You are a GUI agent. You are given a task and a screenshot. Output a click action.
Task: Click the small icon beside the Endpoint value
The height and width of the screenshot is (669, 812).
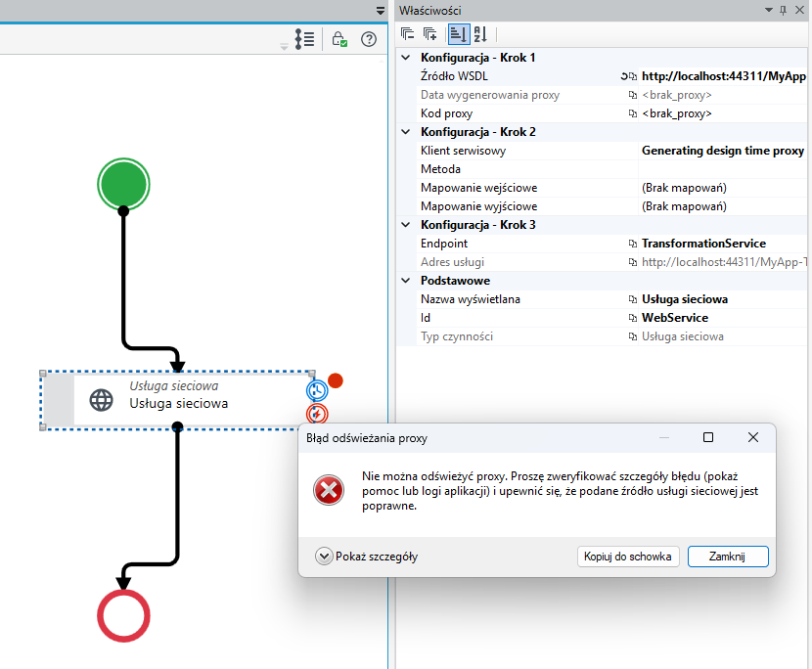[632, 244]
